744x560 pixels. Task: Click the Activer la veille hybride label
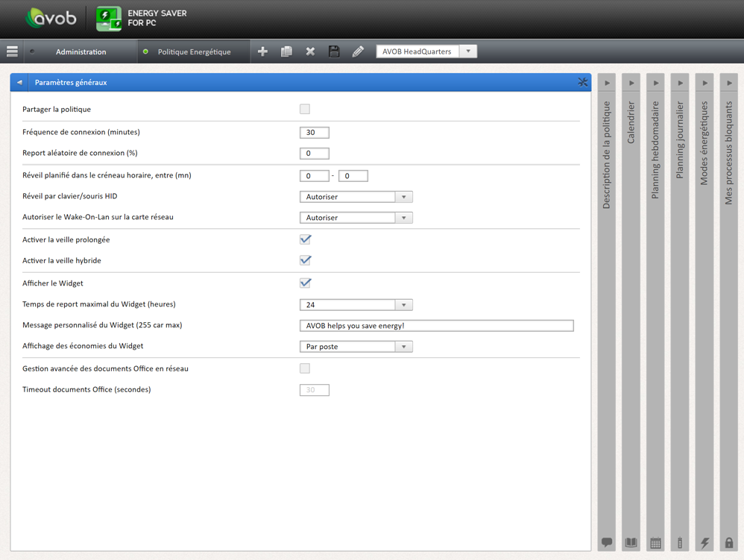pos(62,260)
